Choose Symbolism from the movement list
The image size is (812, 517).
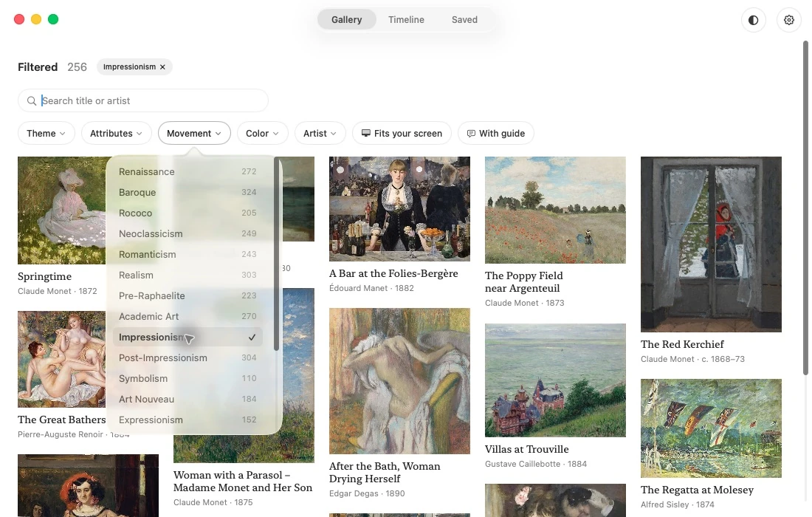click(187, 379)
